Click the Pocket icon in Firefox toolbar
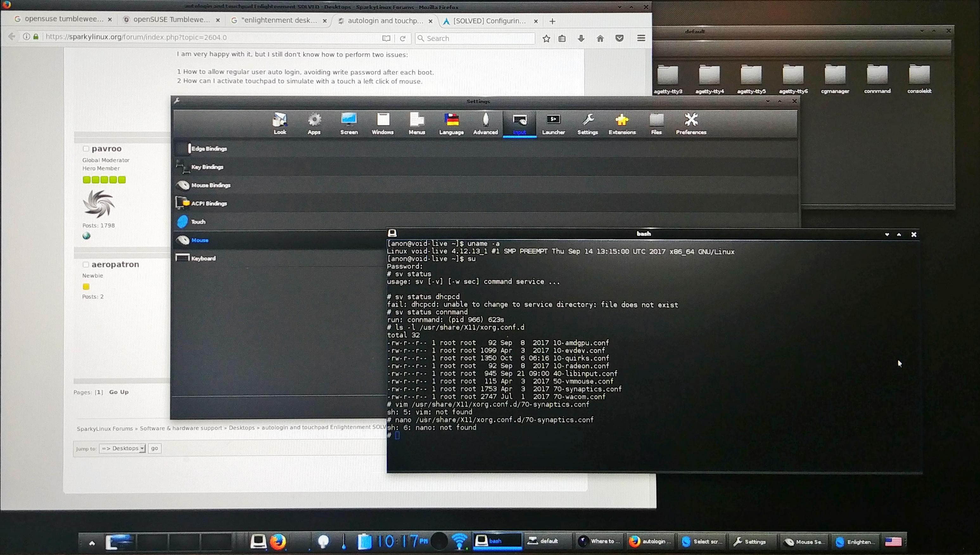Image resolution: width=980 pixels, height=555 pixels. 619,38
